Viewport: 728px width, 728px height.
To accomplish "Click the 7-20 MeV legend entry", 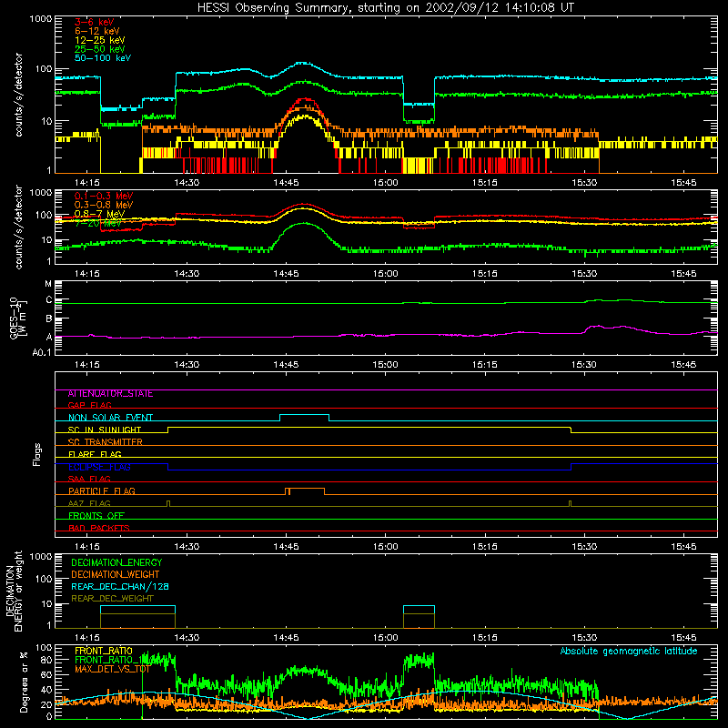I will tap(98, 223).
